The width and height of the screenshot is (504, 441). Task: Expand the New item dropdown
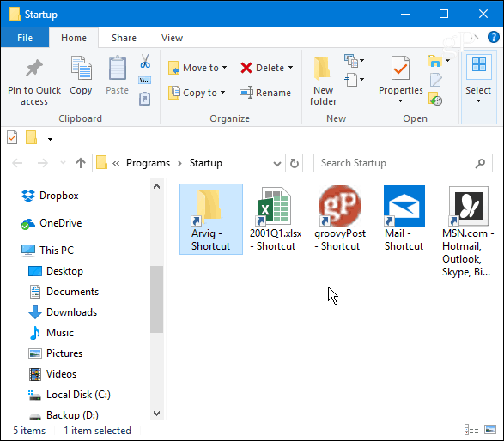click(354, 61)
